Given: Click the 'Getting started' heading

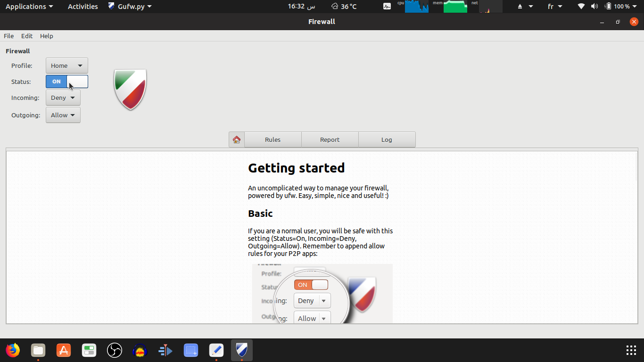Looking at the screenshot, I should tap(297, 168).
